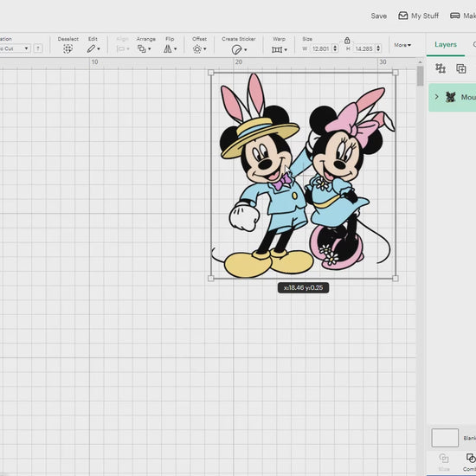This screenshot has width=476, height=476.
Task: Click the Make button machine icon
Action: (x=454, y=16)
